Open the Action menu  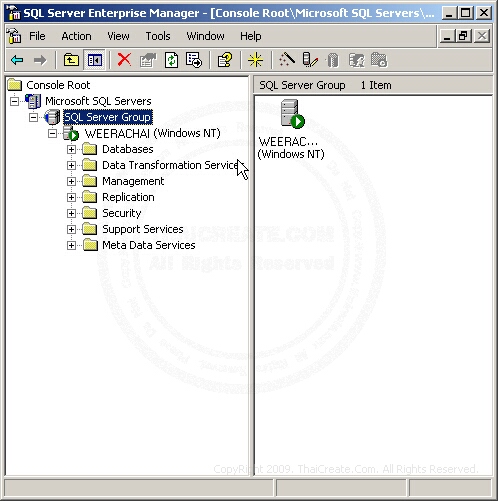click(x=76, y=36)
